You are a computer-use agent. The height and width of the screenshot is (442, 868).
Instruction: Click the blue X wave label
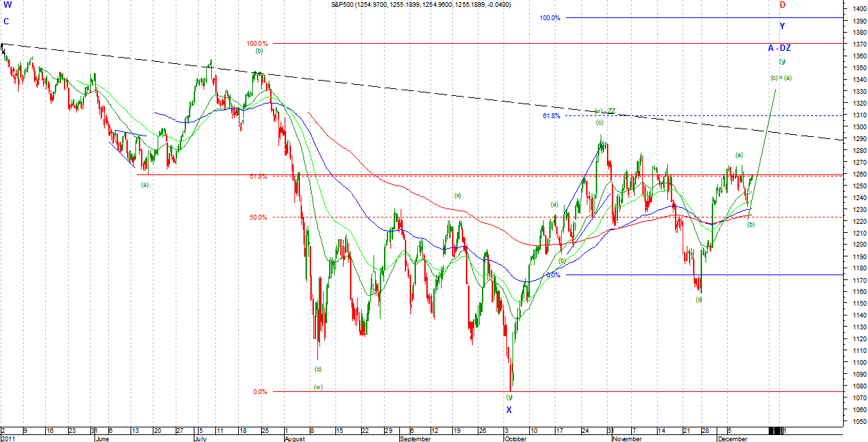coord(508,409)
